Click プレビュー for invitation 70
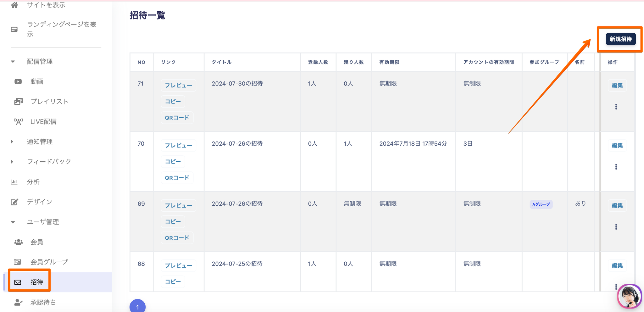 click(x=178, y=145)
